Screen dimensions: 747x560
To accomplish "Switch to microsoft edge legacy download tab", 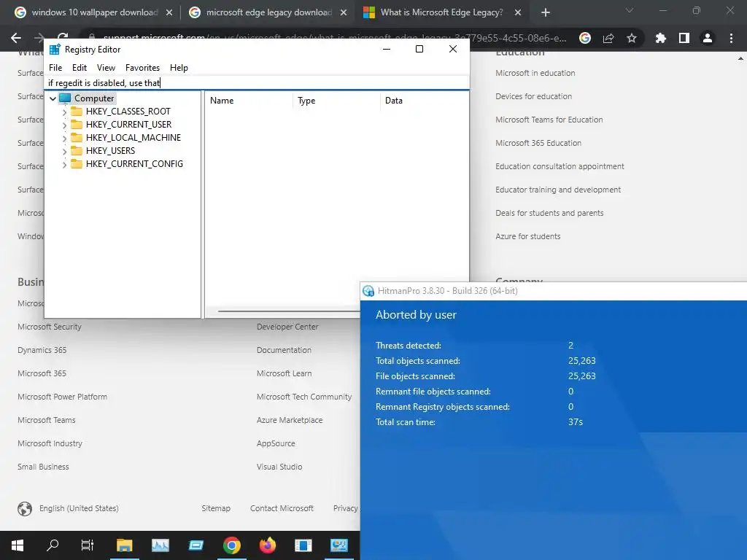I will pyautogui.click(x=268, y=12).
